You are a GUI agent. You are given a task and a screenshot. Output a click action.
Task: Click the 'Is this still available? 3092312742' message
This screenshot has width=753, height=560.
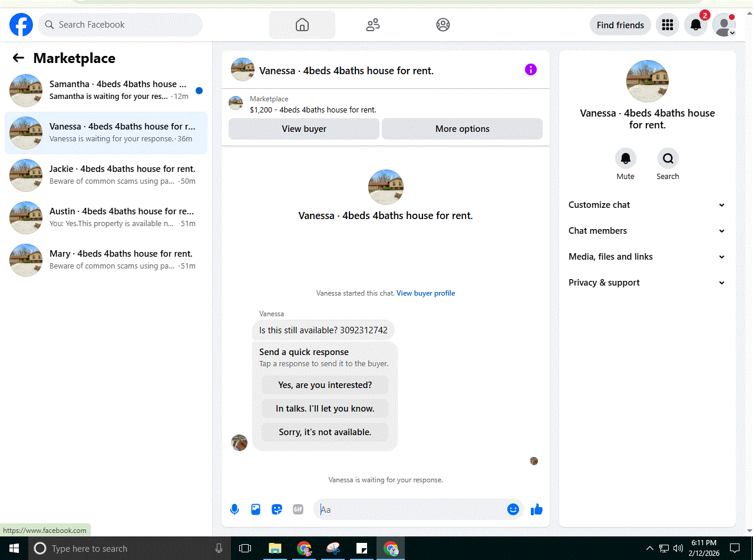(323, 330)
